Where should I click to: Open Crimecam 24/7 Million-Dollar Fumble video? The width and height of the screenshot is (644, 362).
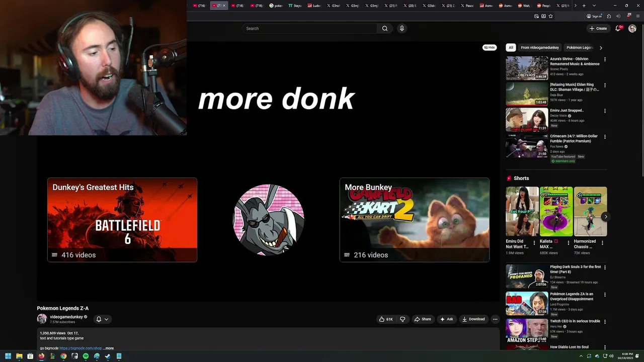[x=574, y=138]
